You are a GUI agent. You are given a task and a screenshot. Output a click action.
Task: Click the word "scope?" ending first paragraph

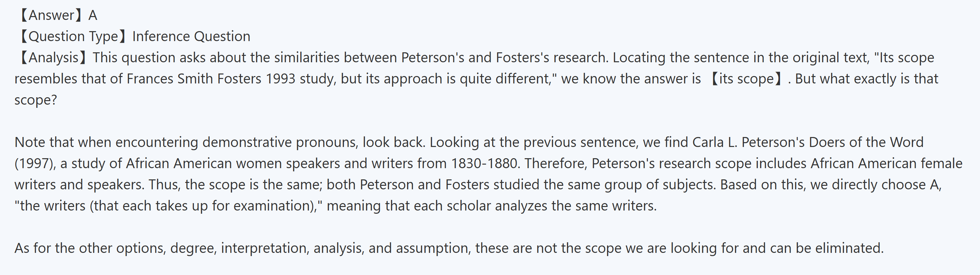pos(35,100)
